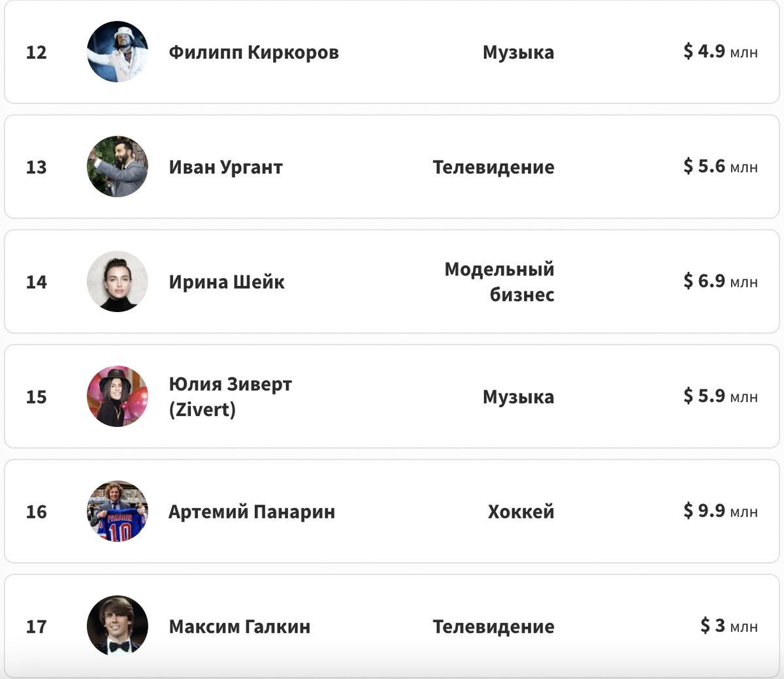
Task: Click Ирина Шейк's round avatar photo
Action: (118, 281)
